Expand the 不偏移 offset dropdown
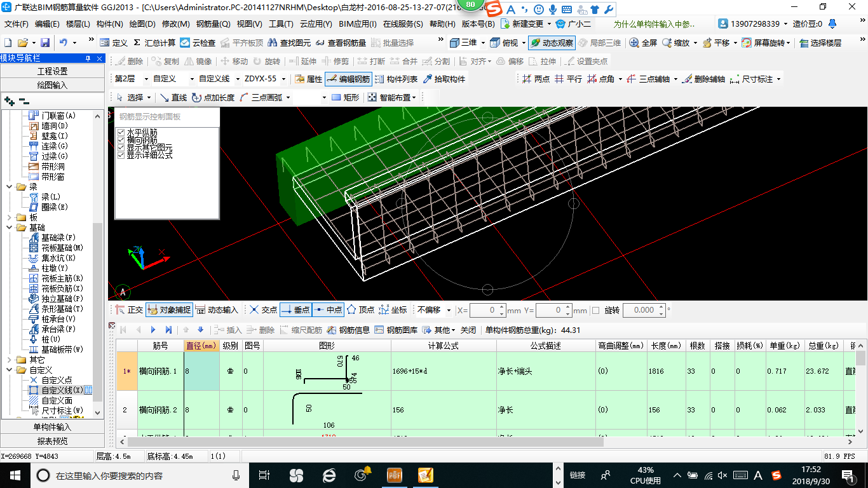Image resolution: width=868 pixels, height=488 pixels. pos(449,311)
